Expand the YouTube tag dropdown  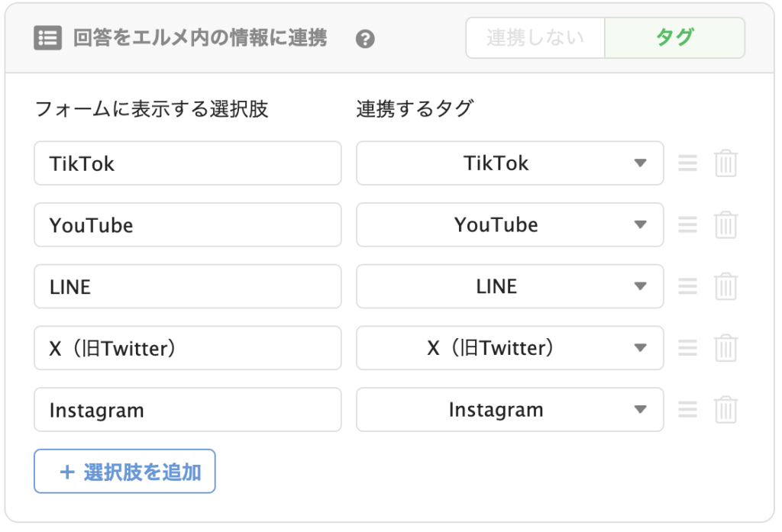tap(509, 225)
